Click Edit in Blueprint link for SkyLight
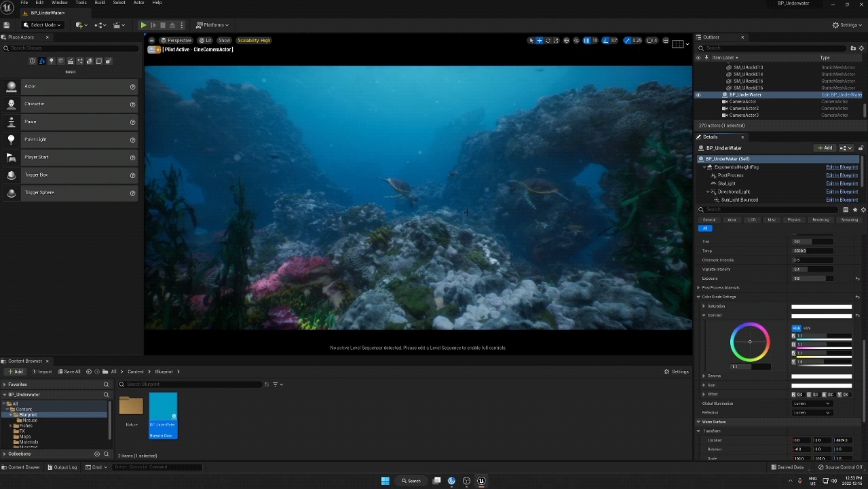The image size is (868, 489). tap(842, 183)
